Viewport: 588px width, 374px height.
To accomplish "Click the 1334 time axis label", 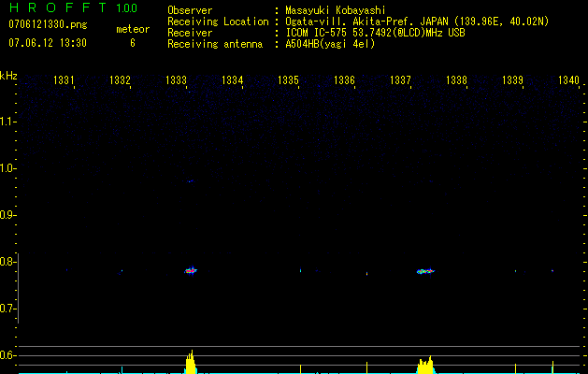I will (x=232, y=79).
